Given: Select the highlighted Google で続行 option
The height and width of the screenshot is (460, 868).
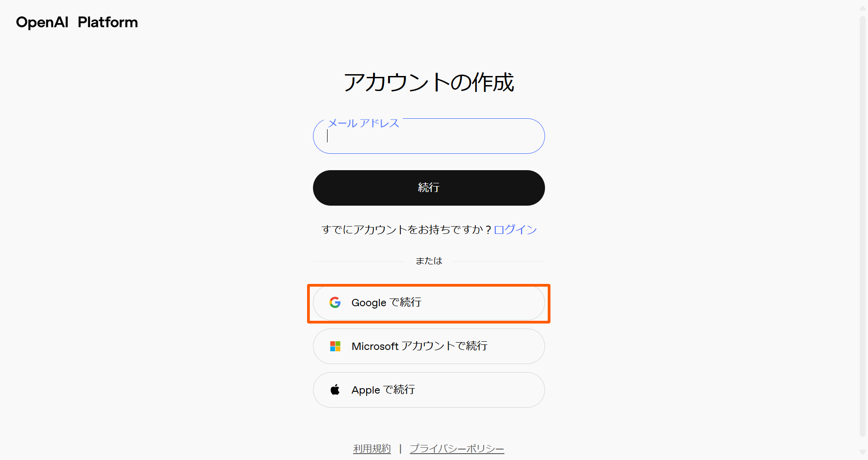Looking at the screenshot, I should coord(428,303).
